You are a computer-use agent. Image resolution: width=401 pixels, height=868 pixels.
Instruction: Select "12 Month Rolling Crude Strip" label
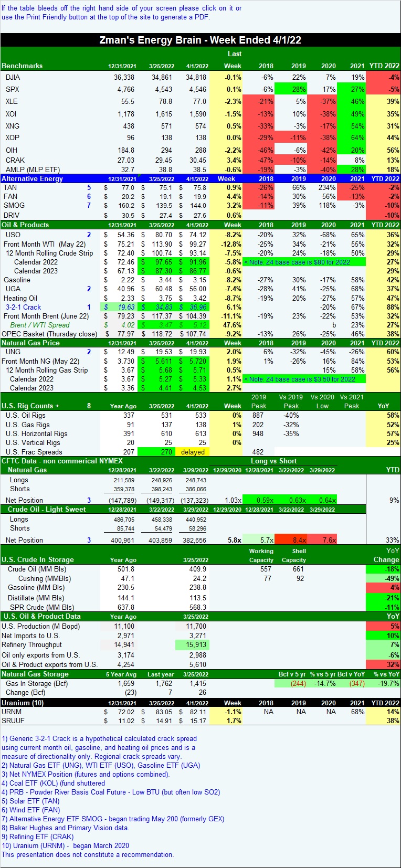tap(49, 253)
